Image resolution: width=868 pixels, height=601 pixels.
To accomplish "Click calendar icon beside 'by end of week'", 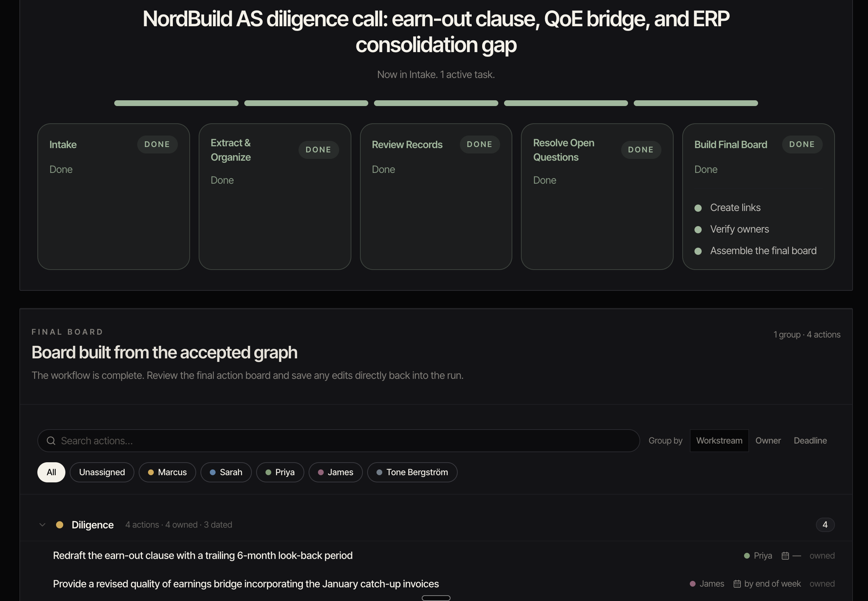I will [x=737, y=584].
